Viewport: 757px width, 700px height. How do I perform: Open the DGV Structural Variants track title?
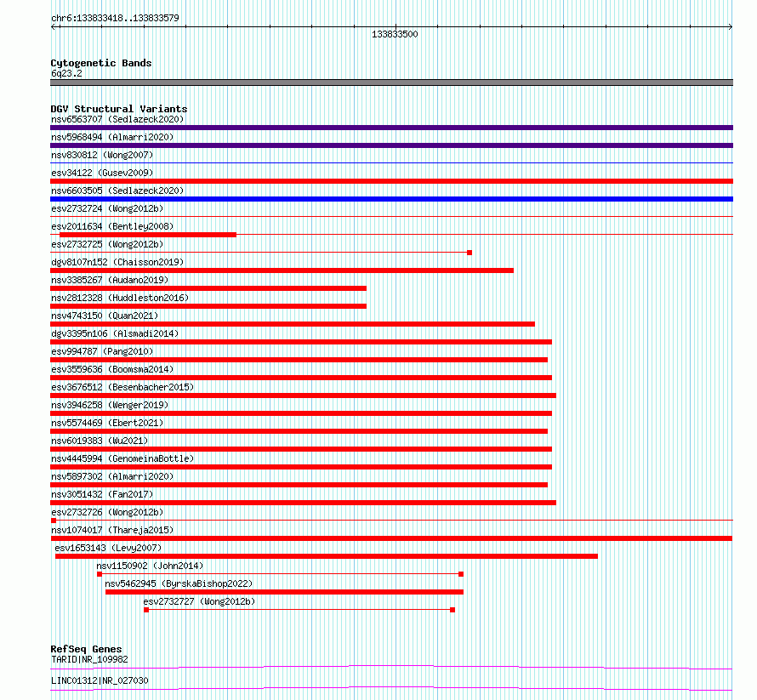tap(119, 109)
